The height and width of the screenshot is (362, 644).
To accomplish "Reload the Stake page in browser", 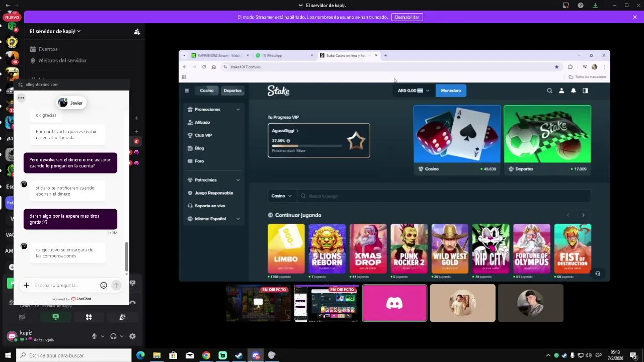I will tap(204, 67).
